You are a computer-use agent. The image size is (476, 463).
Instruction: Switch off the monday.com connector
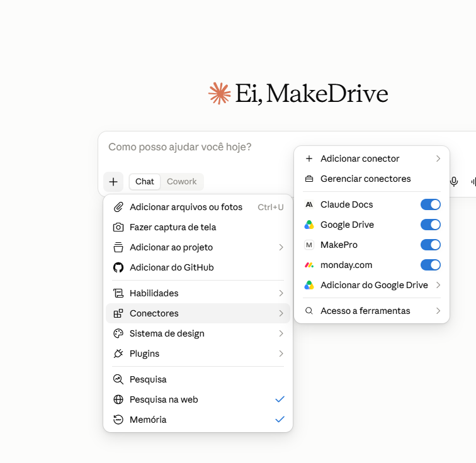(431, 265)
